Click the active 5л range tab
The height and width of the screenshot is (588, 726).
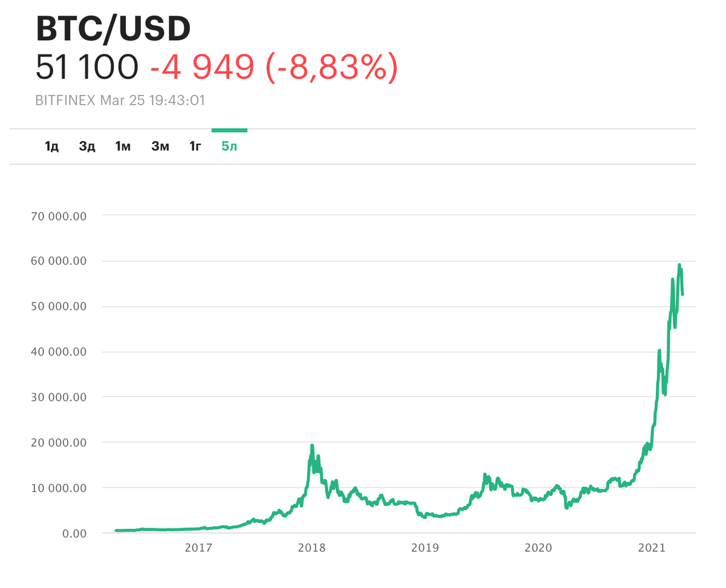[x=229, y=146]
